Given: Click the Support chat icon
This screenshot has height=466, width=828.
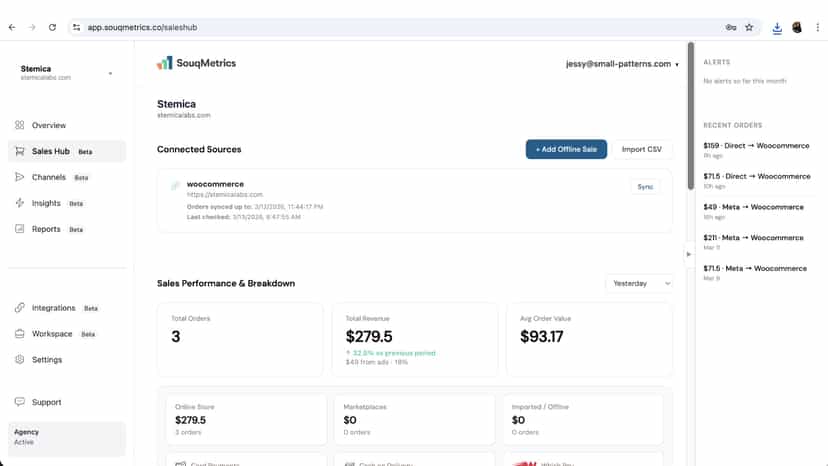Looking at the screenshot, I should tap(20, 402).
